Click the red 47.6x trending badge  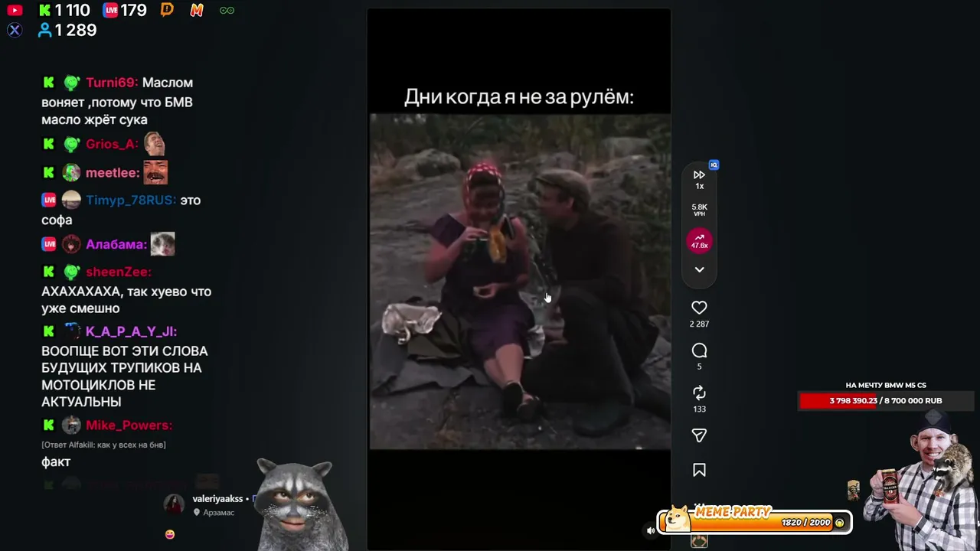(699, 242)
